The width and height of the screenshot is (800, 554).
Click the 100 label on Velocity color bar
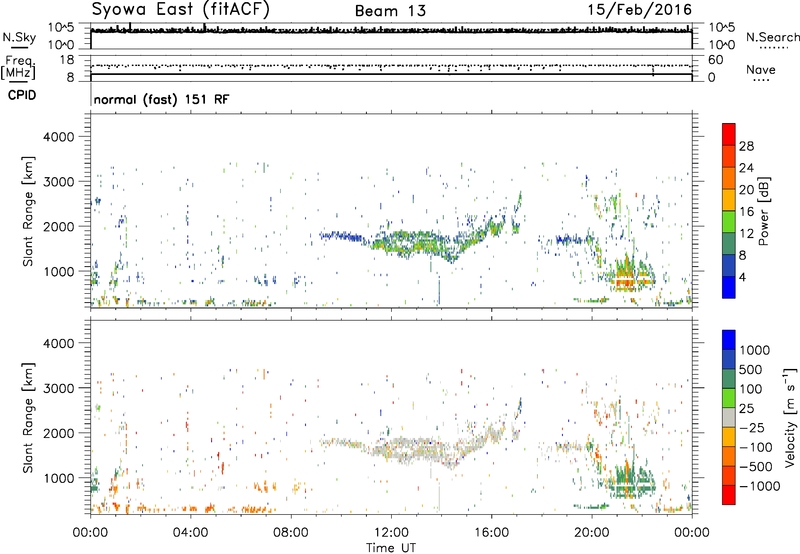(751, 389)
